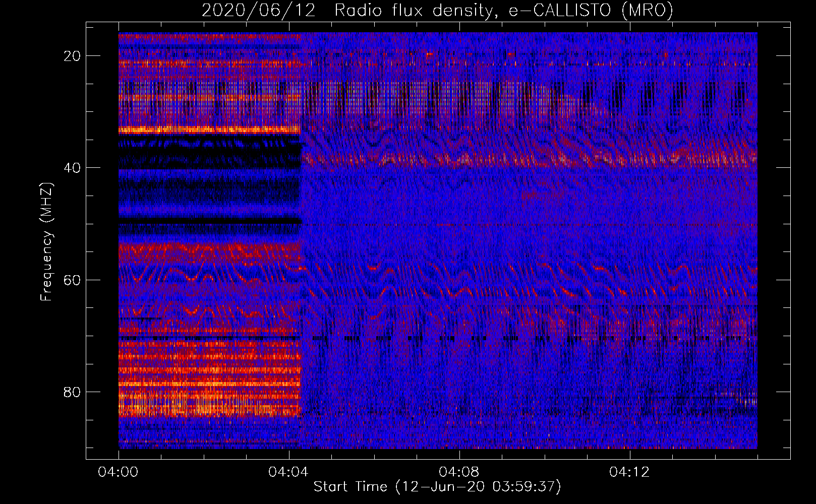
Task: Click the 'Start Time (12-Jun-20 03:59:37)' label
Action: (x=437, y=487)
